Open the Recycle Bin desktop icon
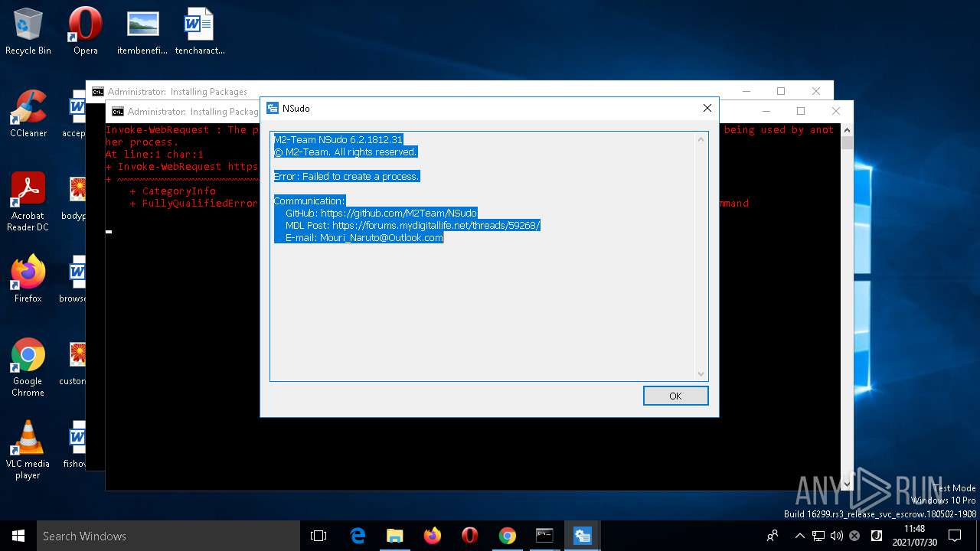The height and width of the screenshot is (551, 980). click(28, 31)
